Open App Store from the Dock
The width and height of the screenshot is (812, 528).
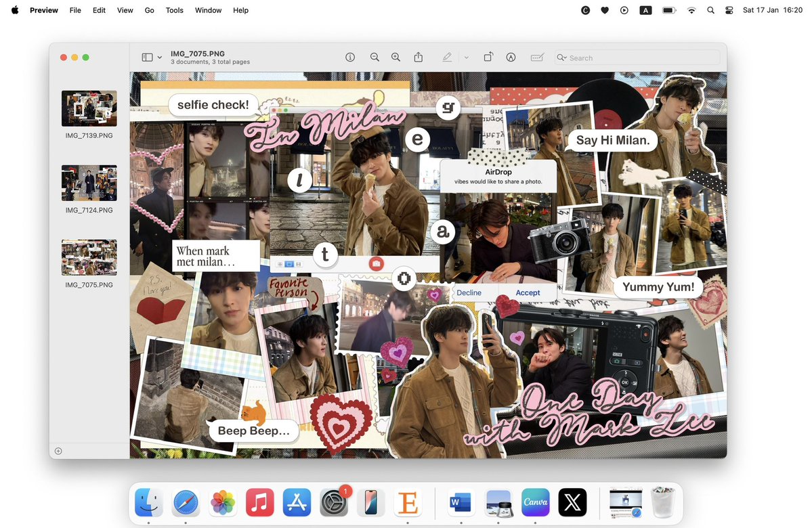[297, 503]
